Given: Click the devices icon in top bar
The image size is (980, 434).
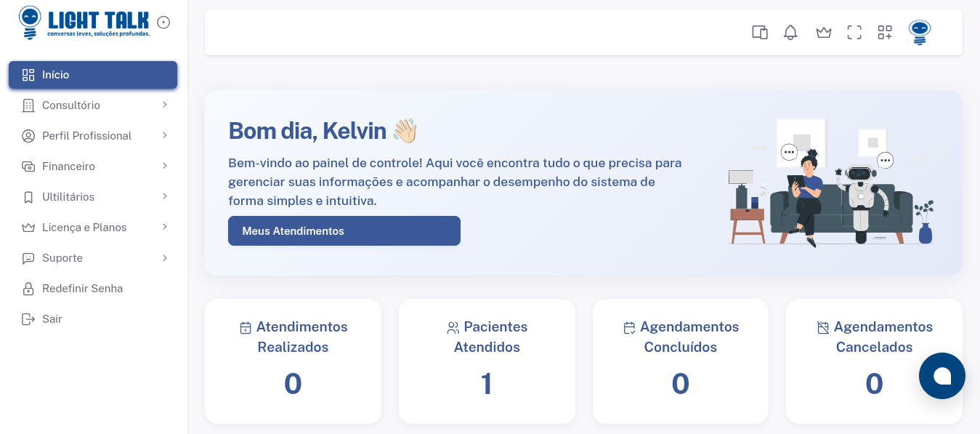Looking at the screenshot, I should point(760,32).
